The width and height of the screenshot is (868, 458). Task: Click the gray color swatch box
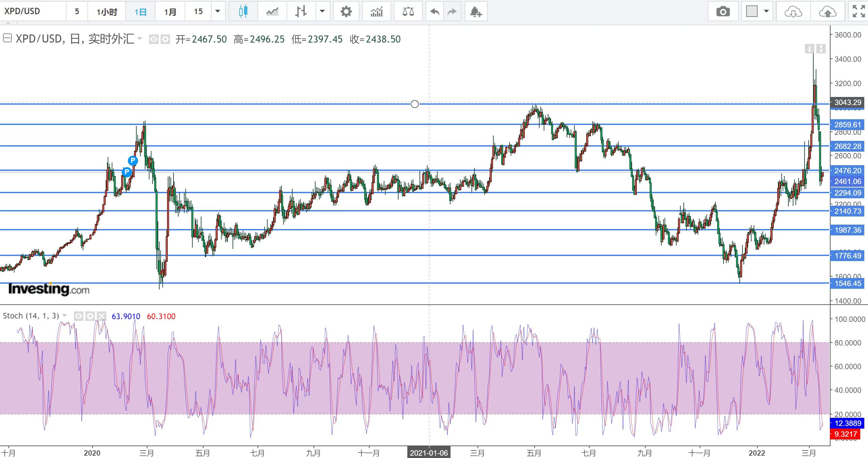pos(752,11)
